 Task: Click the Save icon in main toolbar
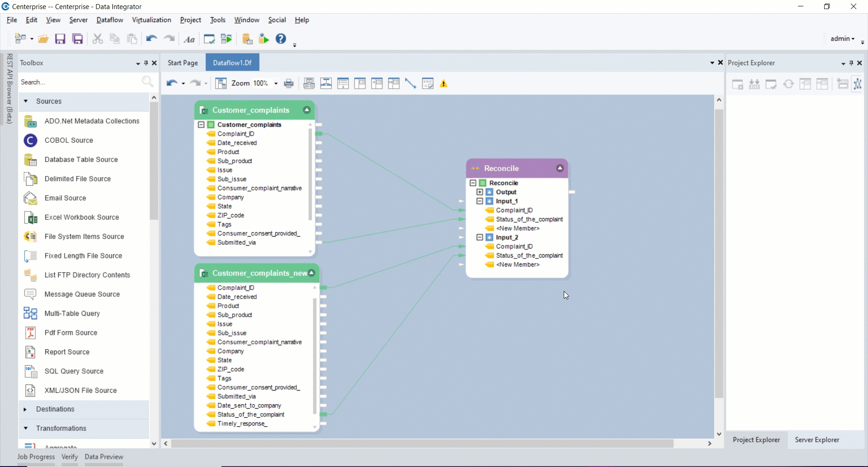(x=60, y=39)
